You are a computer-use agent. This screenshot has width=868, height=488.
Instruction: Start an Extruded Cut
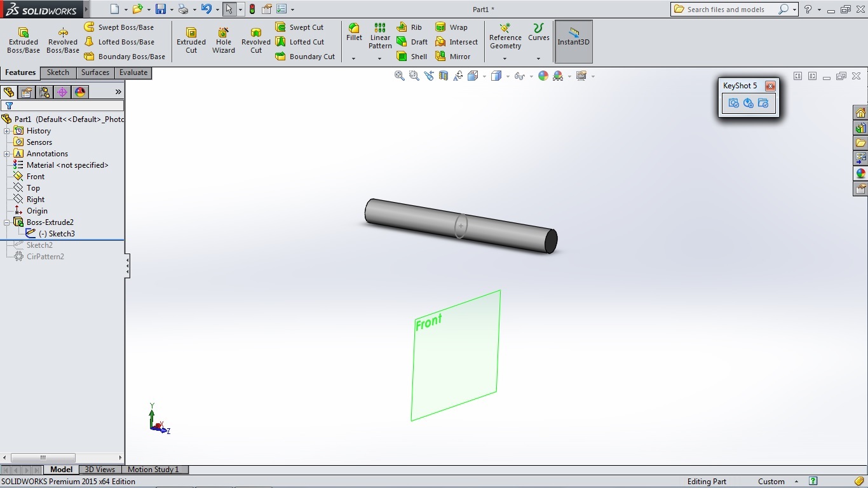(x=191, y=41)
